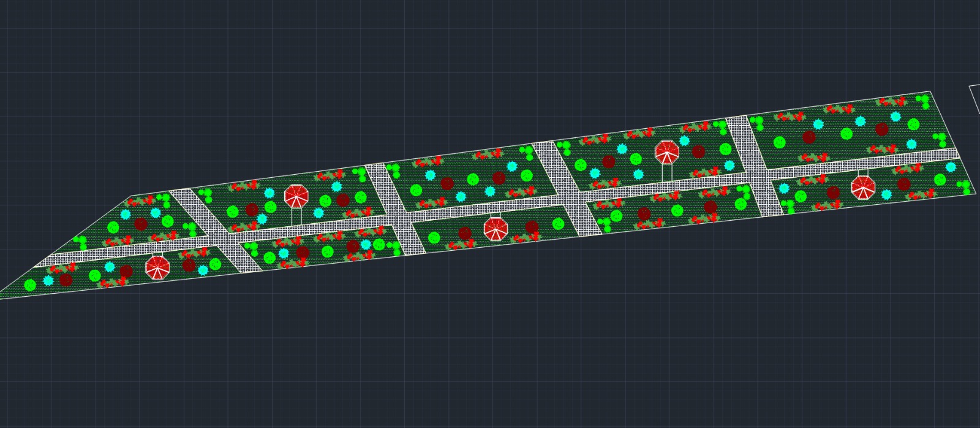The width and height of the screenshot is (980, 428).
Task: Select the second hatched cross path from the left
Action: click(396, 208)
